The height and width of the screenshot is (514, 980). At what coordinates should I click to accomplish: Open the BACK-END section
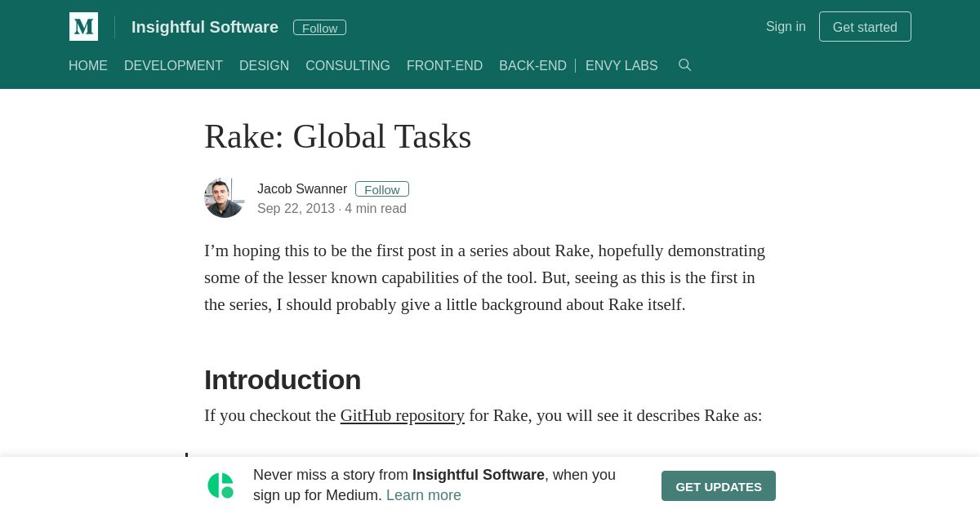[532, 66]
